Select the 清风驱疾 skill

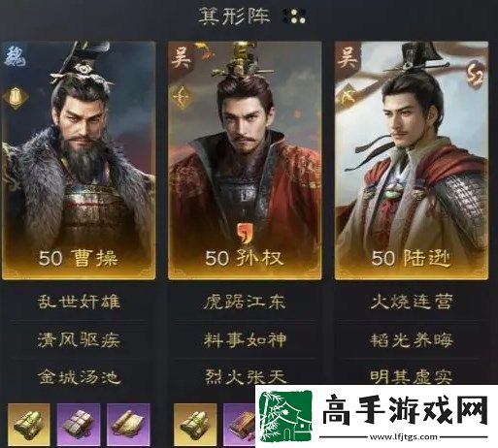79,340
